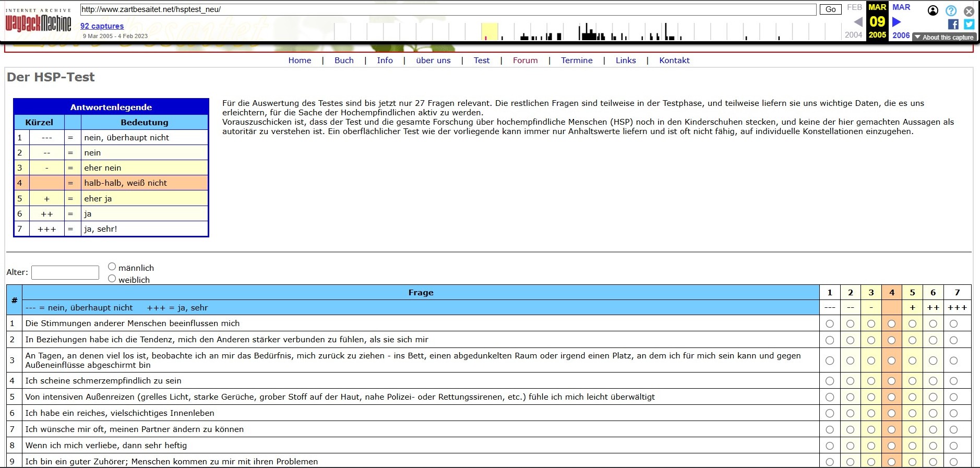Close the Wayback toolbar
Screen dimensions: 980x468
pos(969,10)
